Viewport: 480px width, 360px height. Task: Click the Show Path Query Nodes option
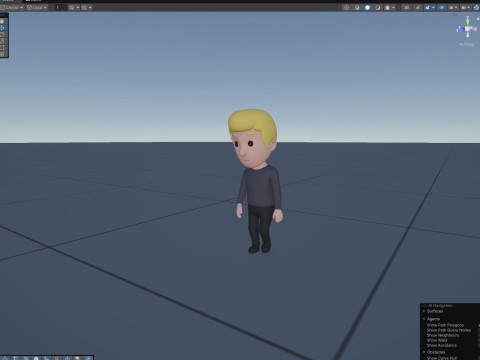(449, 330)
